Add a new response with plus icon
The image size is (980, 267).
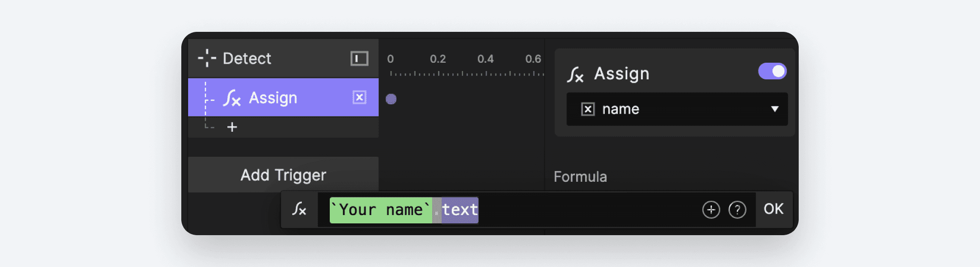coord(232,127)
